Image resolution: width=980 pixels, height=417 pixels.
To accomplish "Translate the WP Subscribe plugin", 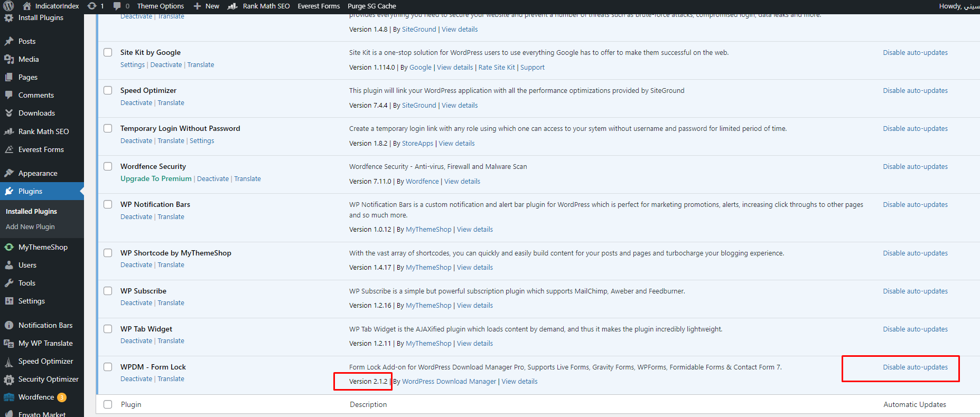I will coord(171,302).
